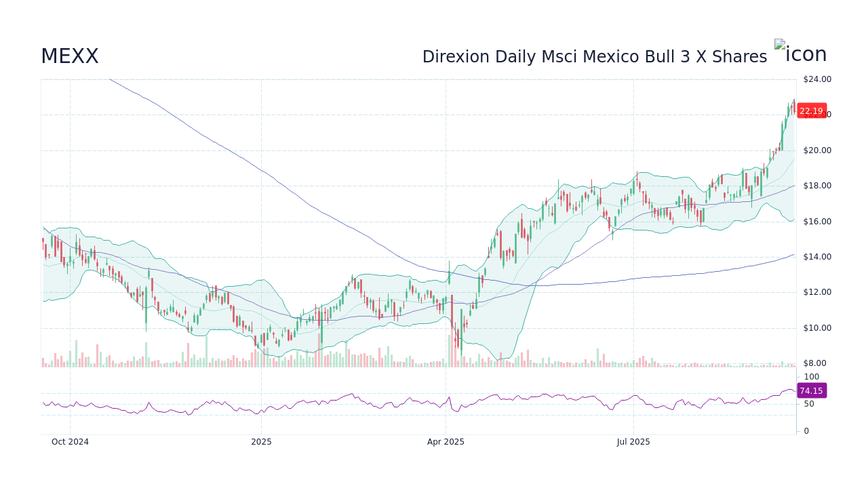Click the $20.00 price axis label
This screenshot has height=488, width=868.
pos(817,150)
